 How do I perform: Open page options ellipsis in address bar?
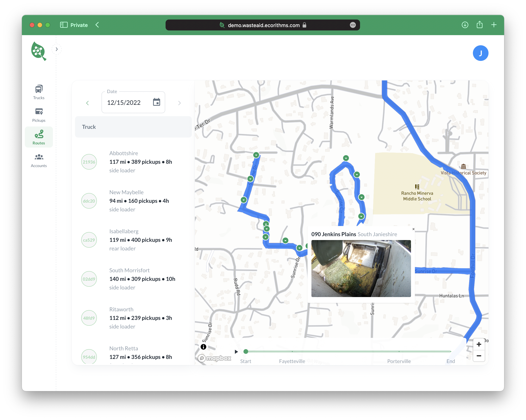click(353, 25)
